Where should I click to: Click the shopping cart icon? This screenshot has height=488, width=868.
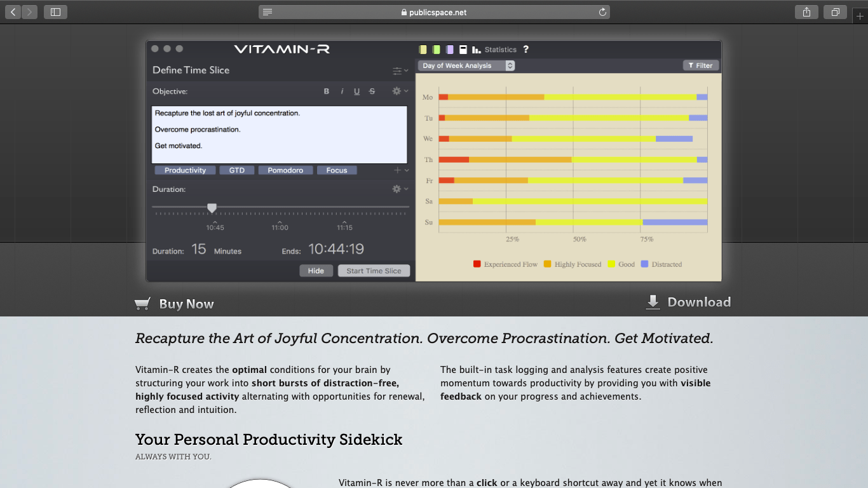(x=142, y=304)
